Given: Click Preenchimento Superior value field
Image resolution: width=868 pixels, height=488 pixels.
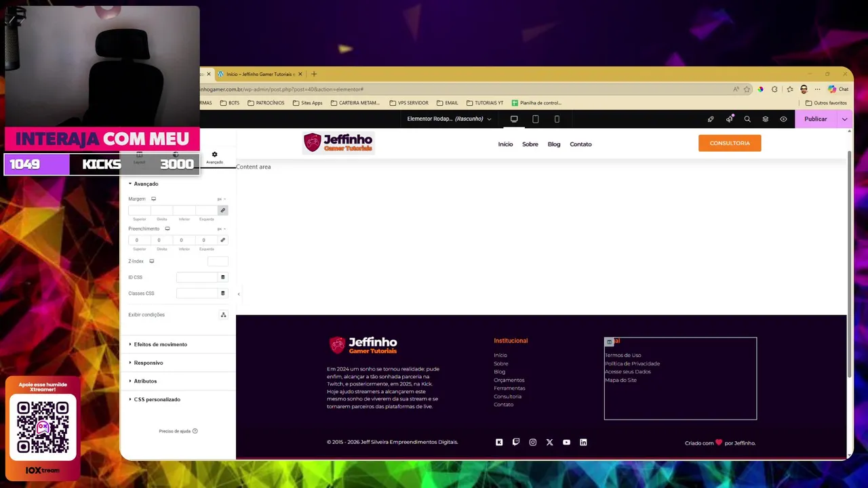Looking at the screenshot, I should pos(139,240).
